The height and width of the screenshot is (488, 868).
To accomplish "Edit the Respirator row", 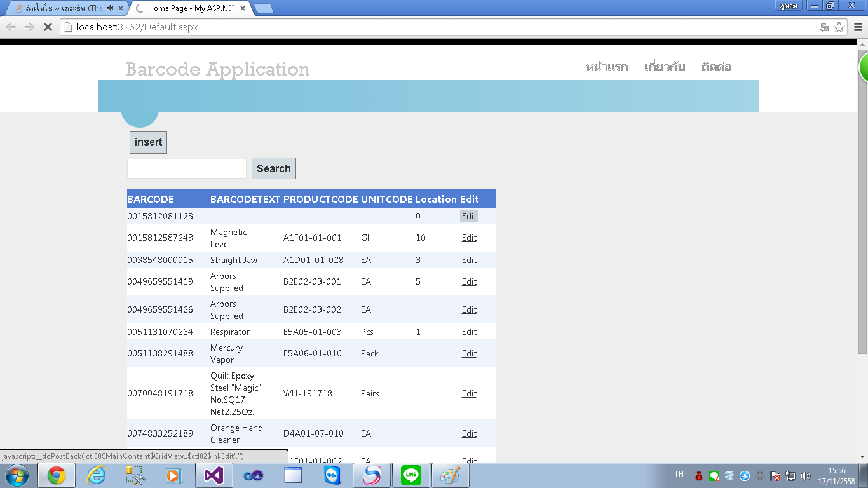I will click(x=469, y=332).
